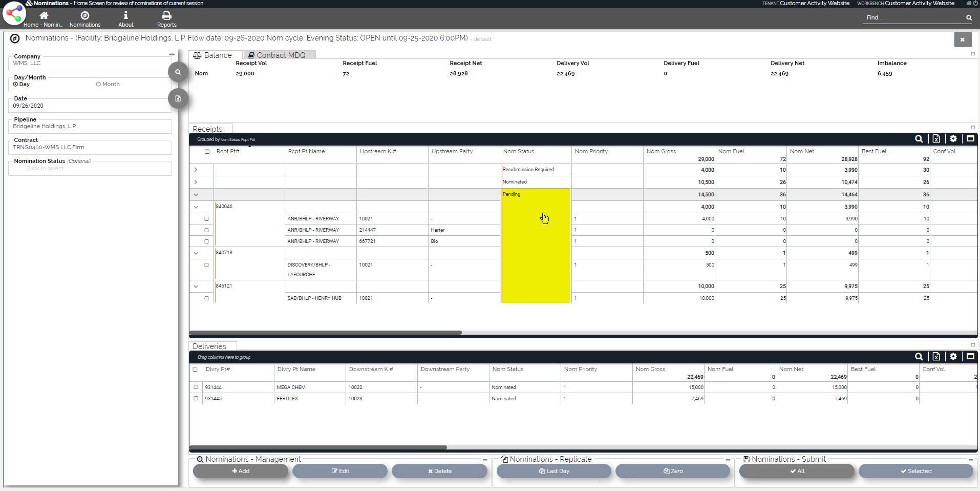Image resolution: width=980 pixels, height=491 pixels.
Task: Click the Receipts horizontal scrollbar
Action: click(x=326, y=333)
